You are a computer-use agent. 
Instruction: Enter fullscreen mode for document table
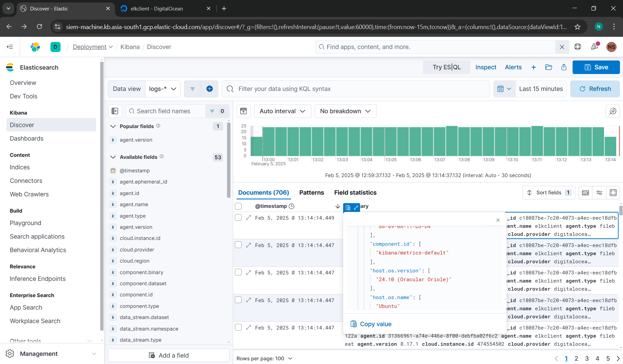click(613, 193)
